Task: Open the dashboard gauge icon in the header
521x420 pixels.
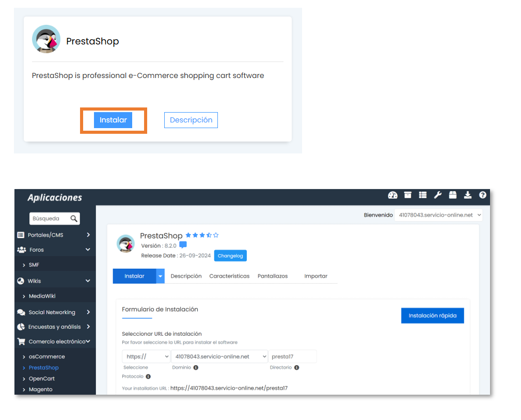Action: (392, 195)
